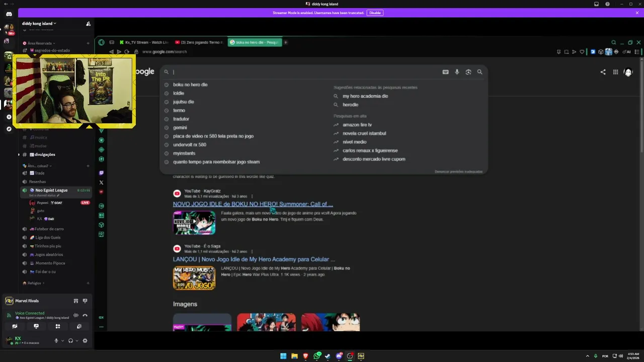The image size is (644, 362).
Task: Turn on camera in voice panel
Action: (x=15, y=326)
